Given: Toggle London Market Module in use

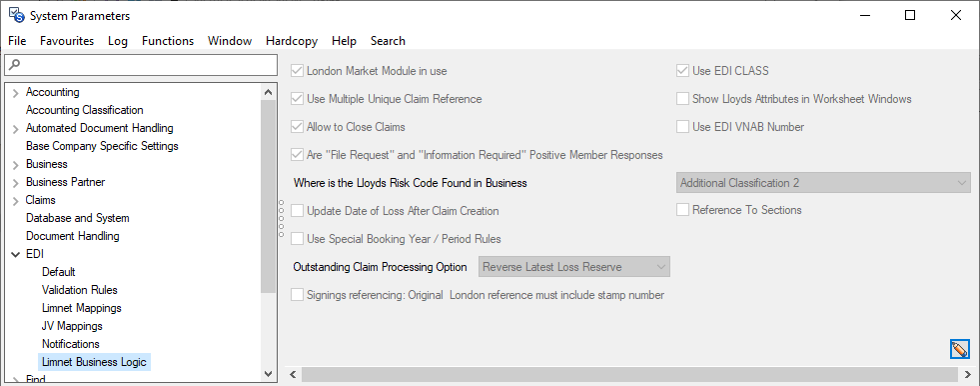Looking at the screenshot, I should tap(297, 71).
